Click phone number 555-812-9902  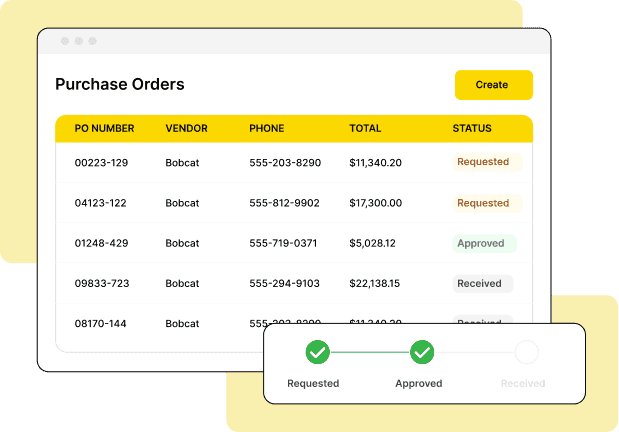pyautogui.click(x=284, y=203)
